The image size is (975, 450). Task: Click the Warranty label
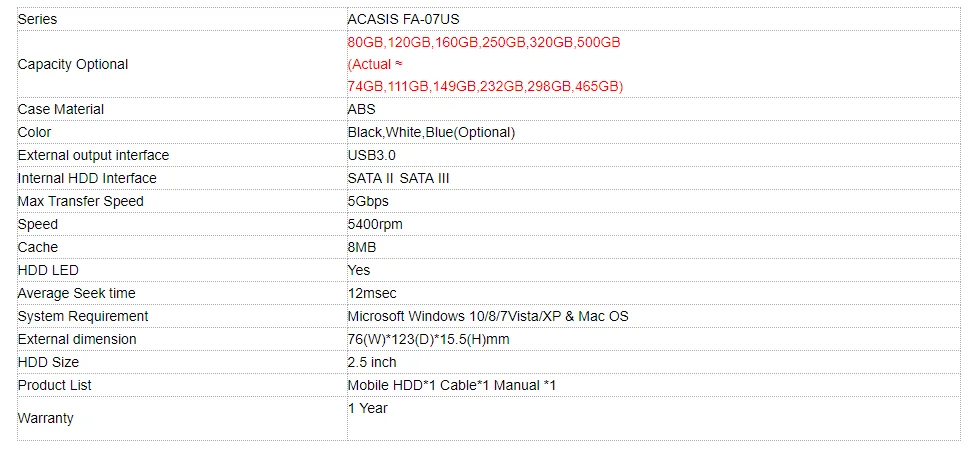point(46,418)
